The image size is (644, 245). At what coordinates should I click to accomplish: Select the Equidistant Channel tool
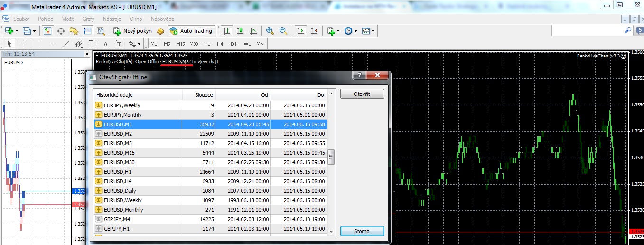click(79, 44)
